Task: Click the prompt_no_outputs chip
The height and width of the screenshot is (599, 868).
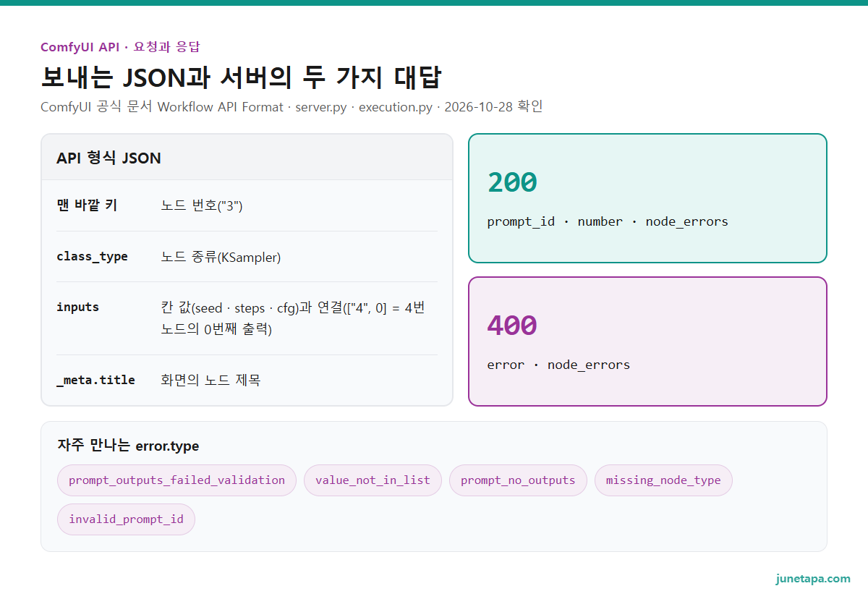Action: [x=518, y=480]
